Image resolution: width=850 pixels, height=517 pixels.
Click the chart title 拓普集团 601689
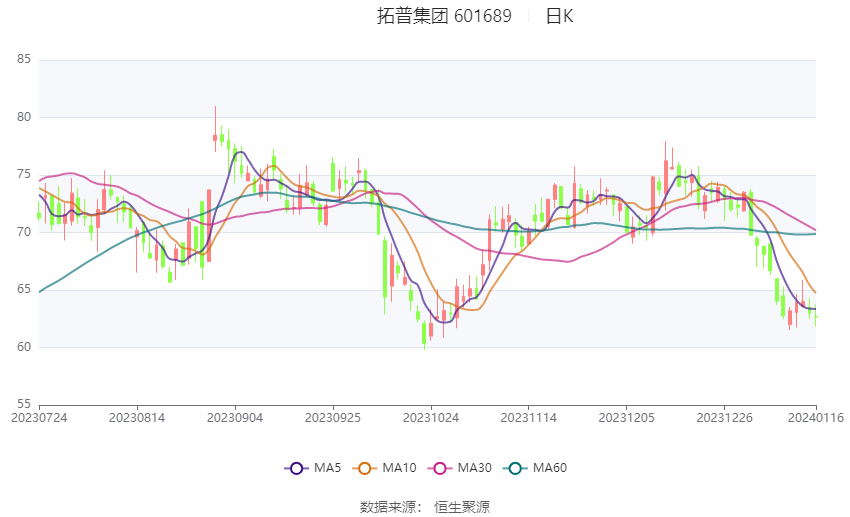point(444,16)
